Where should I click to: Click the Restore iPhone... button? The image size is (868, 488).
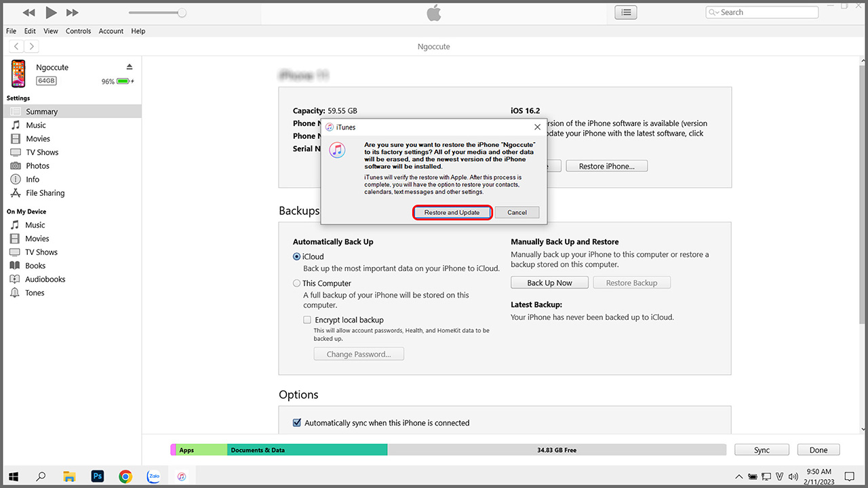(607, 166)
